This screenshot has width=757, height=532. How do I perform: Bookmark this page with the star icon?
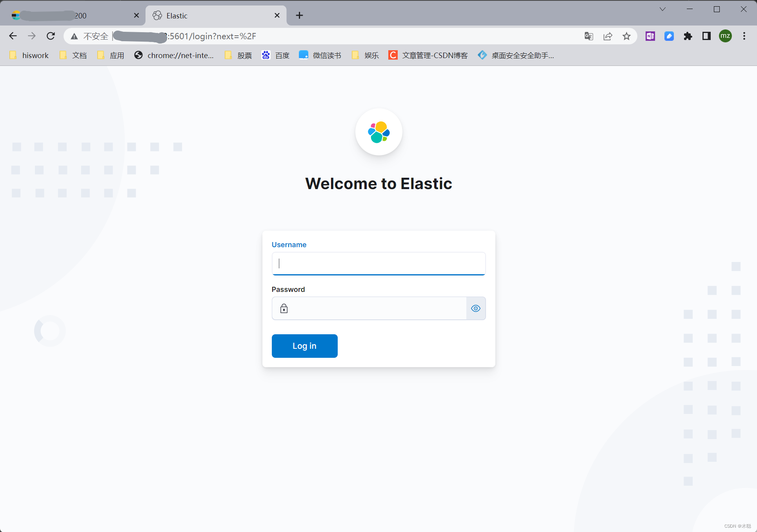pos(626,36)
